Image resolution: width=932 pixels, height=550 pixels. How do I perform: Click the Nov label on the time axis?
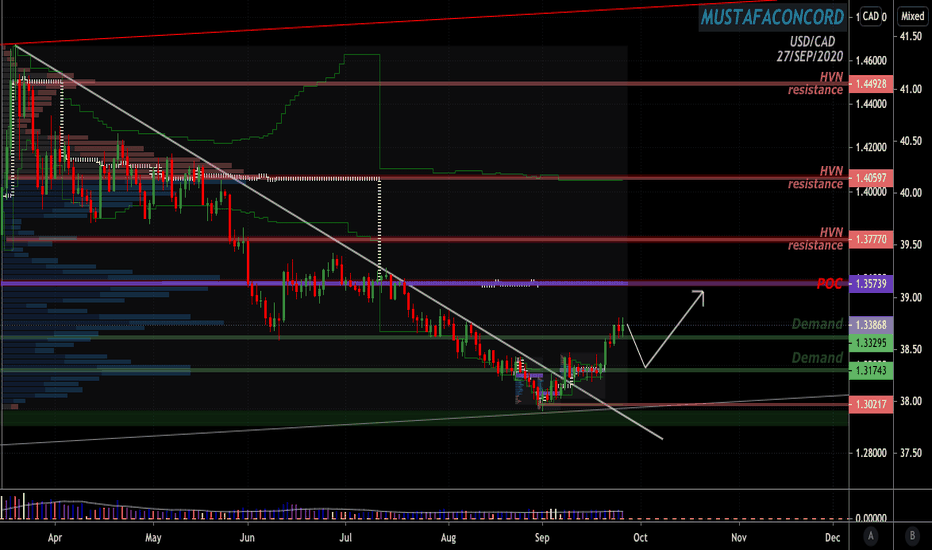coord(739,538)
